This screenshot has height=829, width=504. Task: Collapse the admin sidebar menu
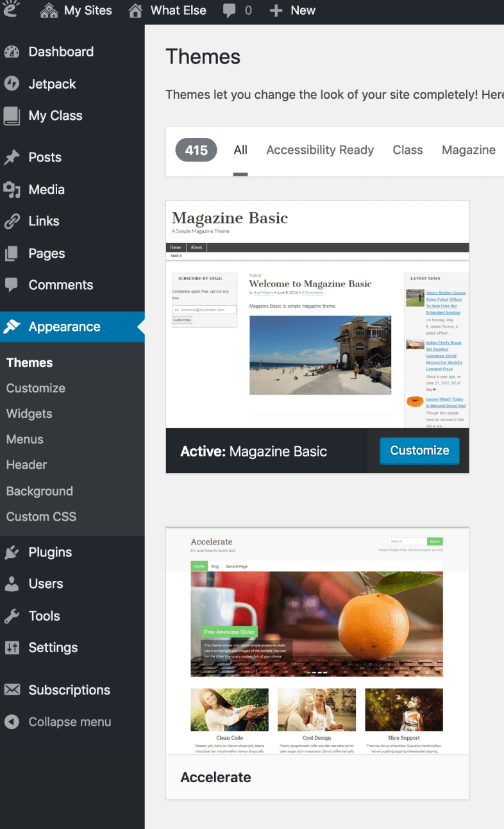coord(58,722)
